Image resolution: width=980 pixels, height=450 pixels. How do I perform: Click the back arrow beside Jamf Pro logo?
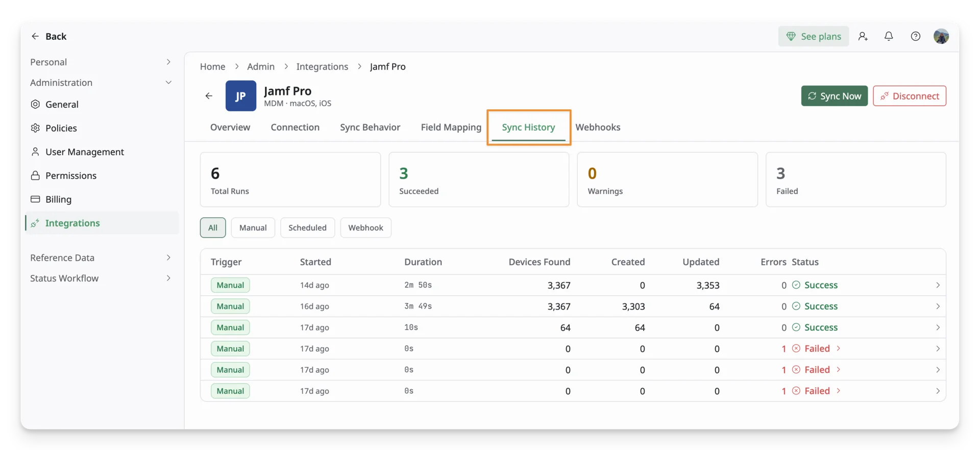(x=209, y=96)
